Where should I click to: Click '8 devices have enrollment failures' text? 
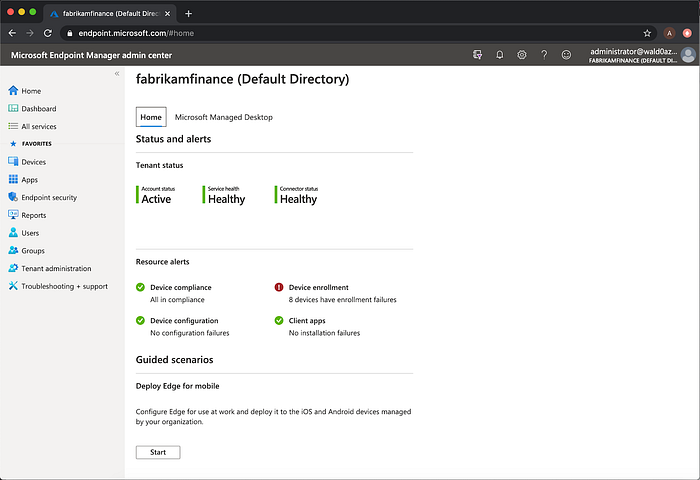pos(342,300)
